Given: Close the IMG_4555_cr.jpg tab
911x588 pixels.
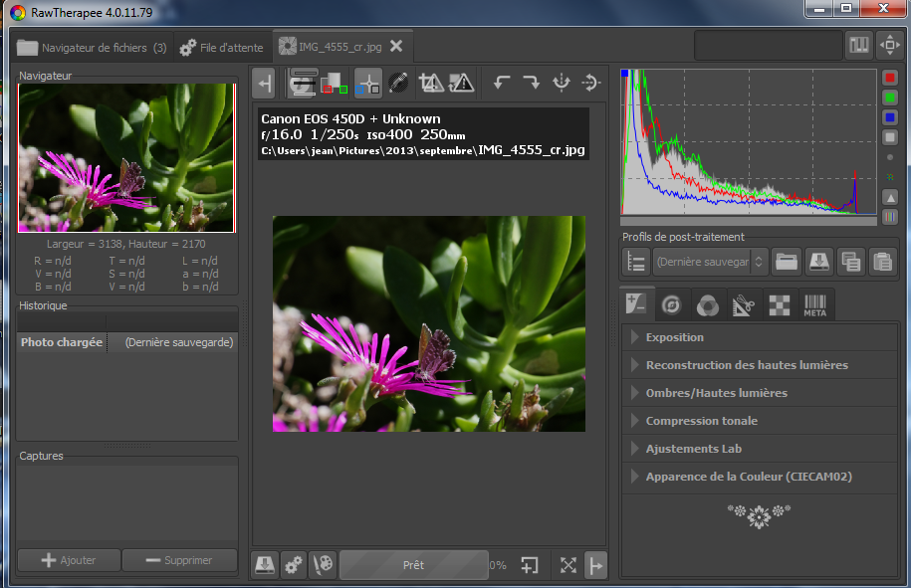Looking at the screenshot, I should pyautogui.click(x=396, y=47).
